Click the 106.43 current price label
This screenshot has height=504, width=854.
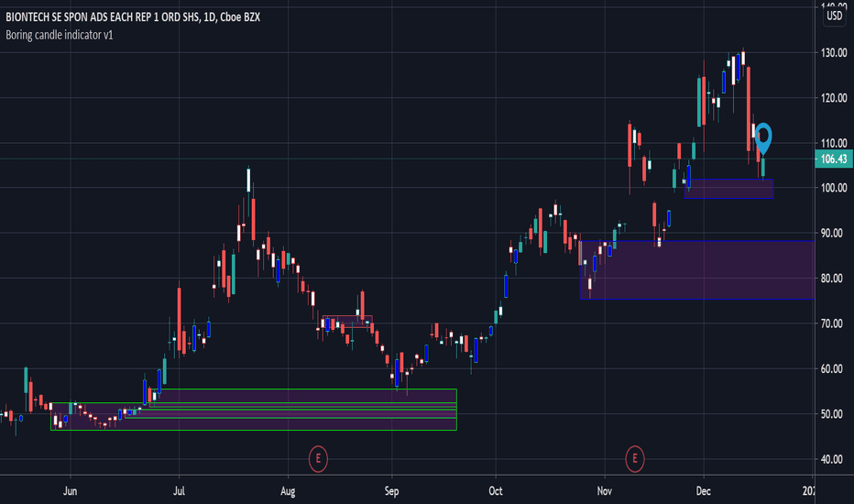[x=834, y=159]
